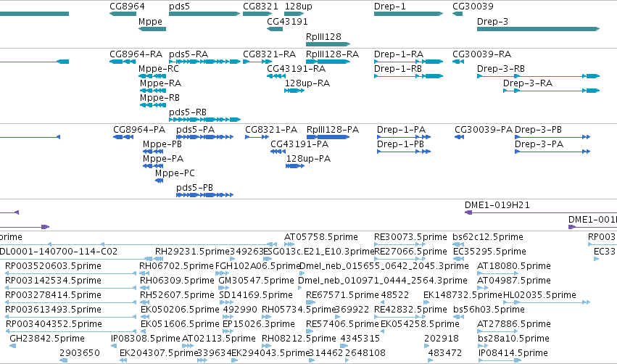Select the CG8321 gene glyph
This screenshot has width=617, height=364.
257,14
